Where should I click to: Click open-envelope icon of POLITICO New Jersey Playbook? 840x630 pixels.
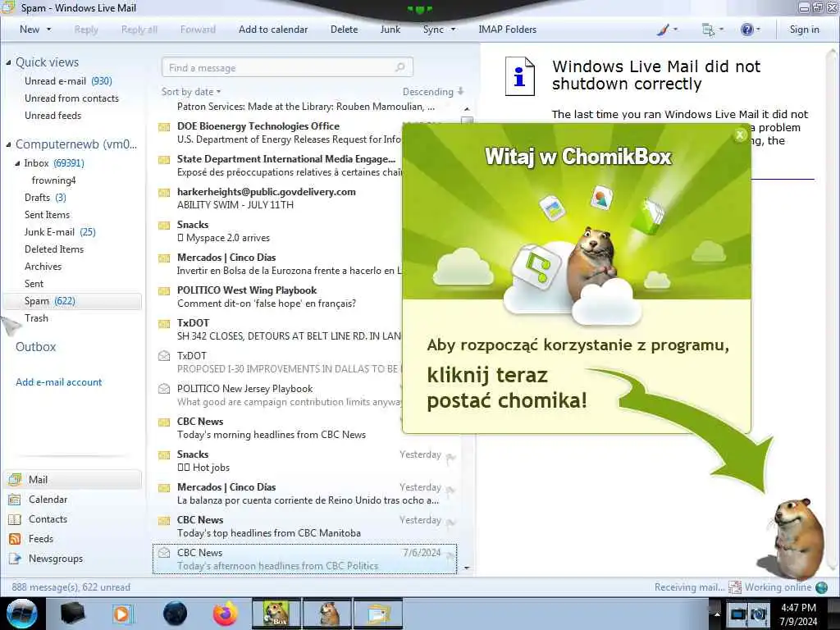tap(164, 388)
